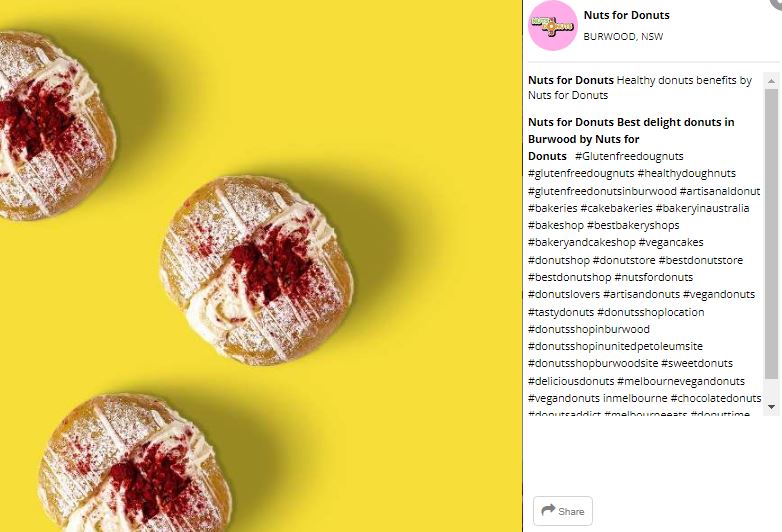
Task: Click the Nuts for Donuts pink profile logo
Action: [x=553, y=25]
